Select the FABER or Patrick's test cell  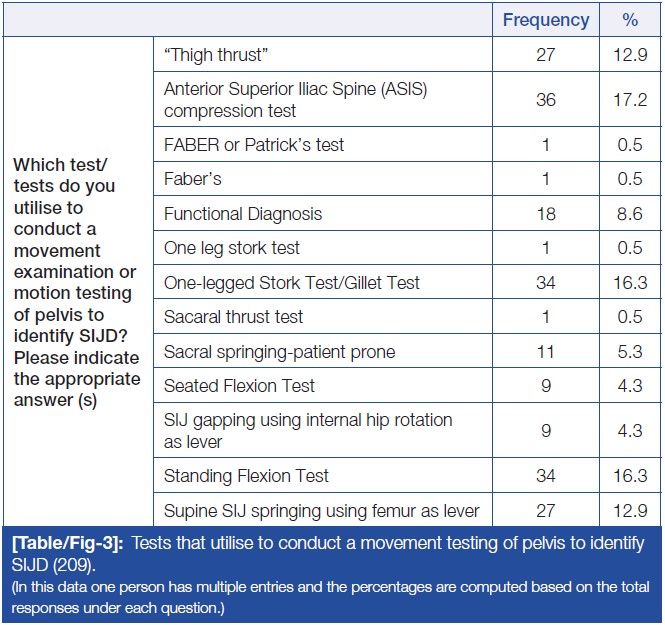(x=254, y=145)
